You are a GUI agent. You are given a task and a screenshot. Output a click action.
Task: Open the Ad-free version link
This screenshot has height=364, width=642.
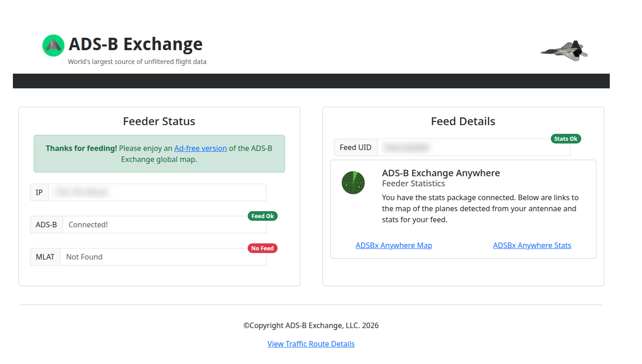point(200,148)
